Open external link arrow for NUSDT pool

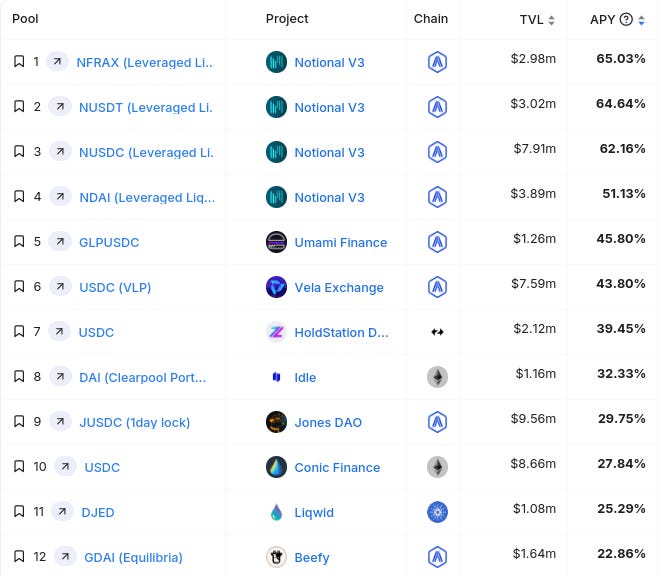pyautogui.click(x=60, y=107)
